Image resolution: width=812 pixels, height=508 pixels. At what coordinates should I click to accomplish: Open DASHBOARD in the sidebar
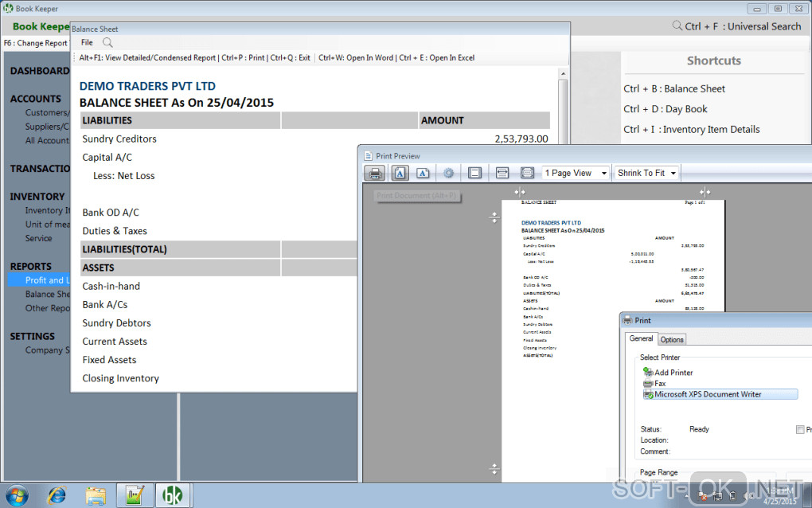39,71
